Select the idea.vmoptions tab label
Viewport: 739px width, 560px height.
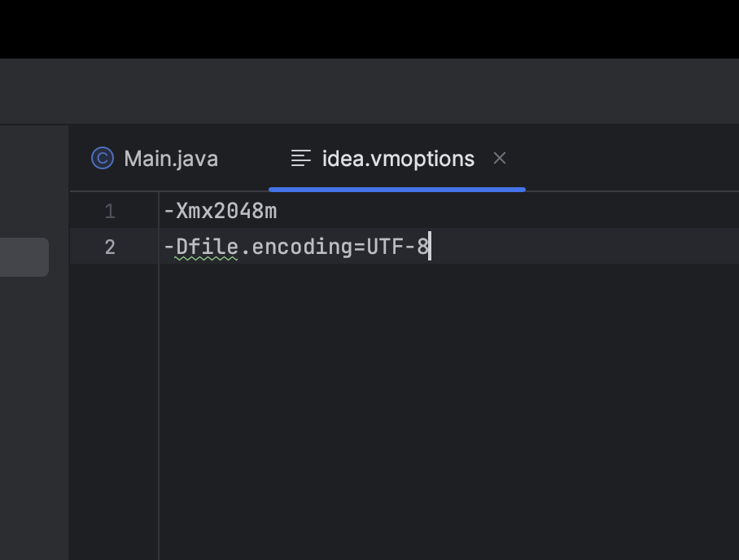398,159
